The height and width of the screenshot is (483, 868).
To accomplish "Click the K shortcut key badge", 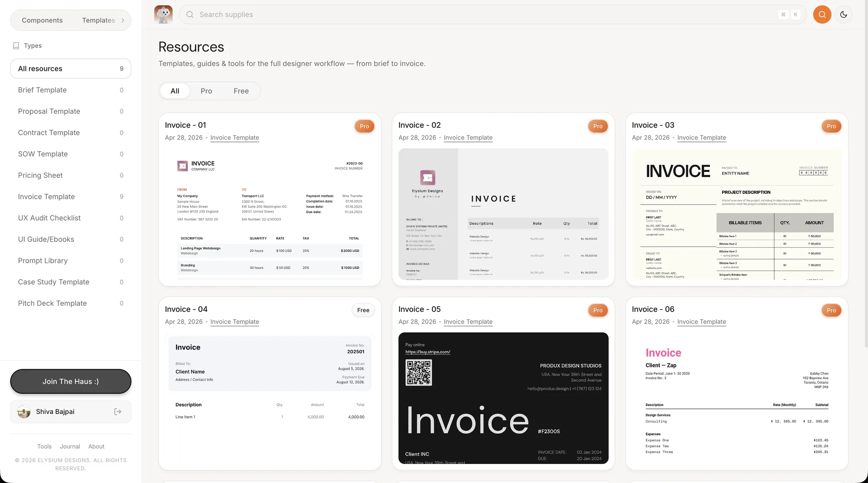I will (x=796, y=14).
